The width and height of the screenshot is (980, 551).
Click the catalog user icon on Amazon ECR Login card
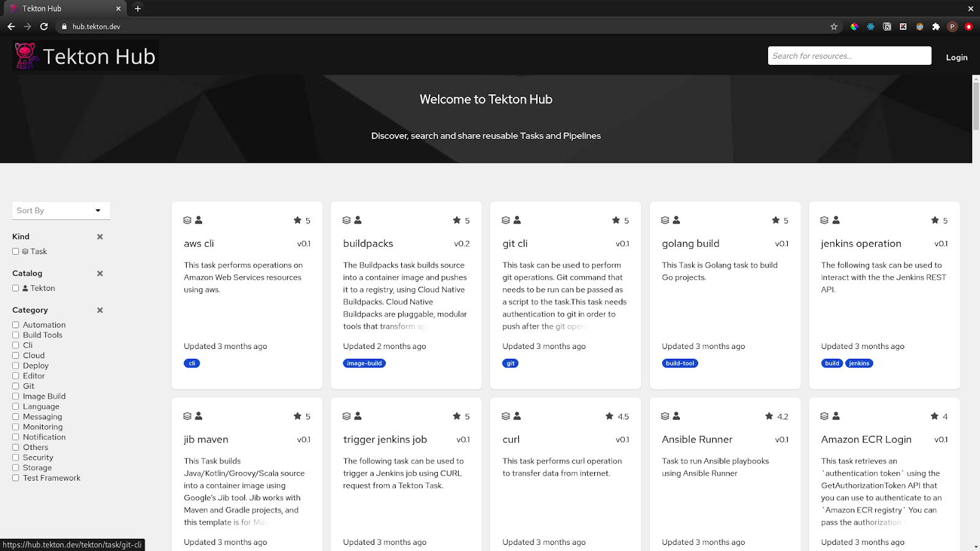point(836,416)
